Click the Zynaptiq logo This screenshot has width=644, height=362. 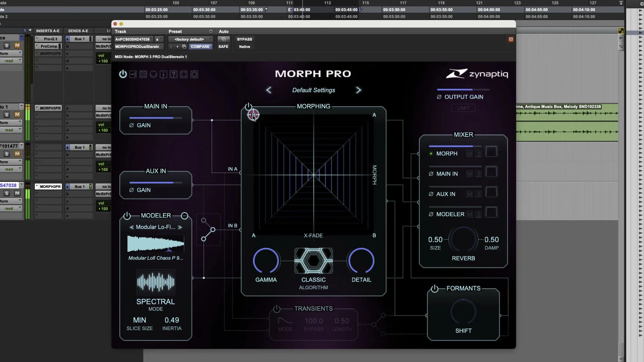(x=477, y=73)
